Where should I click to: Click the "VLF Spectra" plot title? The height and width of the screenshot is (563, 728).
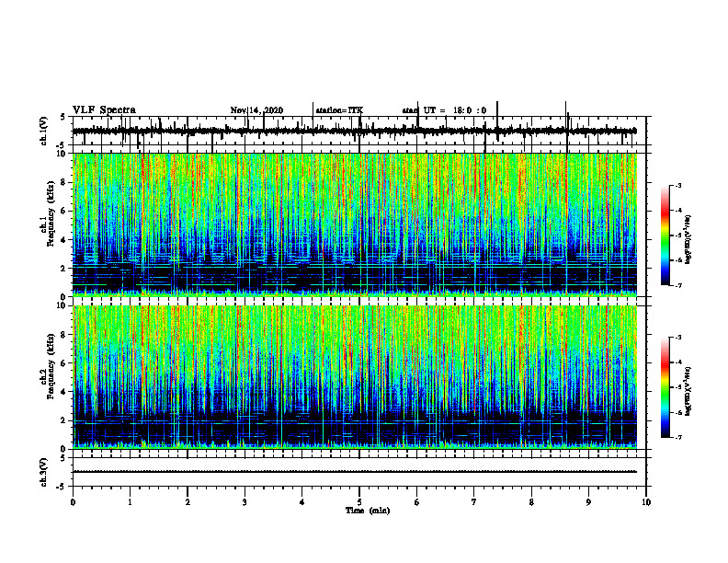click(104, 110)
